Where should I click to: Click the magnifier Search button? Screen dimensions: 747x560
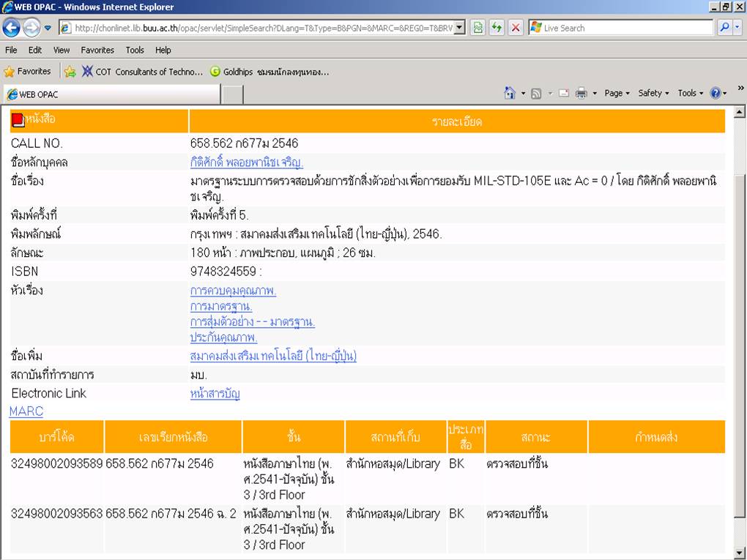point(724,28)
